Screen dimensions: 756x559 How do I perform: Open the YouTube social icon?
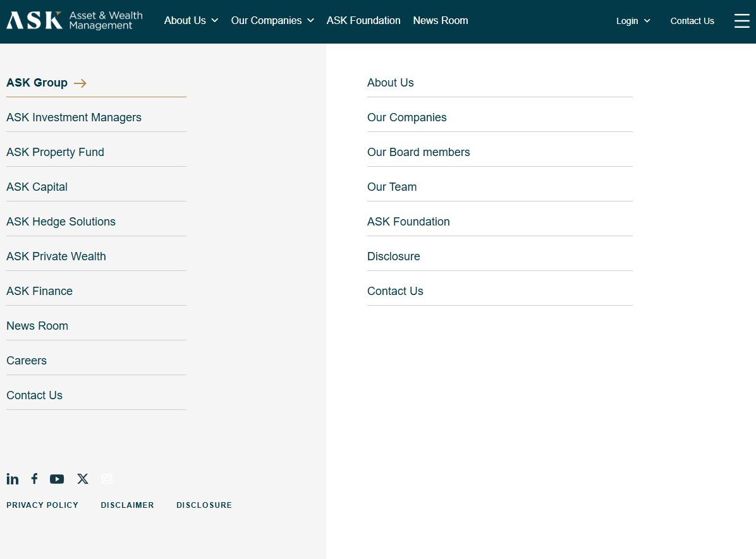pos(57,479)
